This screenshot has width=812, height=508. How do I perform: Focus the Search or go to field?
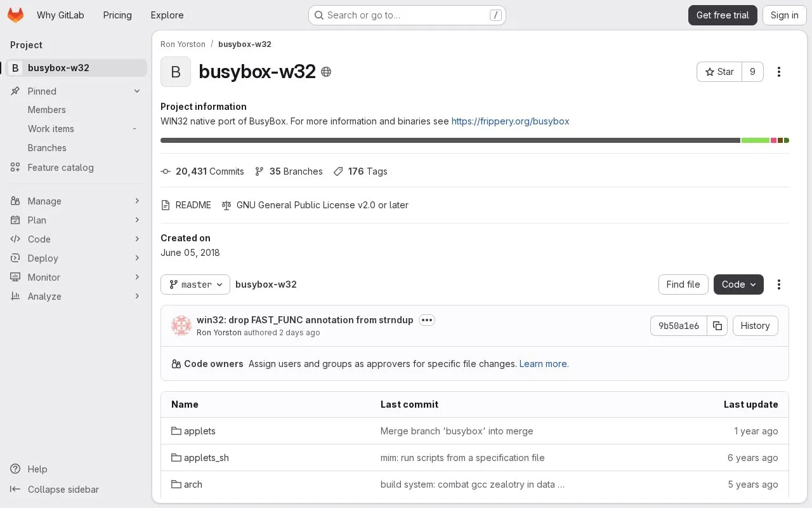pyautogui.click(x=407, y=15)
